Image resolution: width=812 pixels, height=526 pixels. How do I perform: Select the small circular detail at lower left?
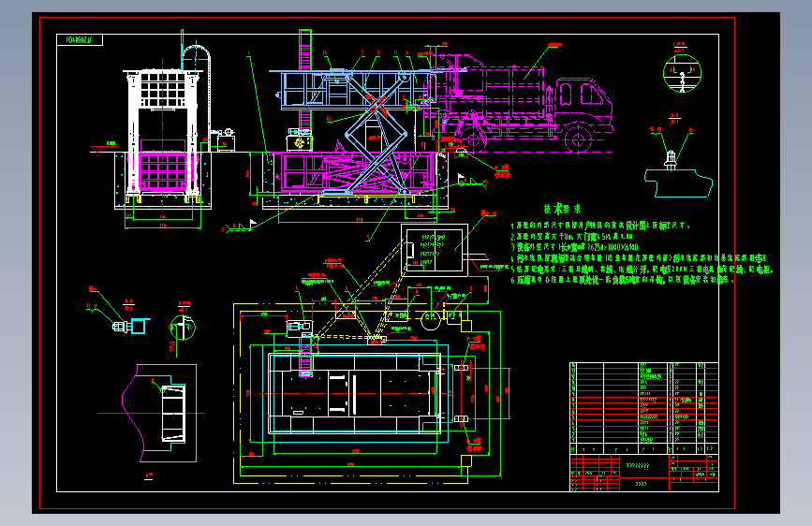coord(183,328)
